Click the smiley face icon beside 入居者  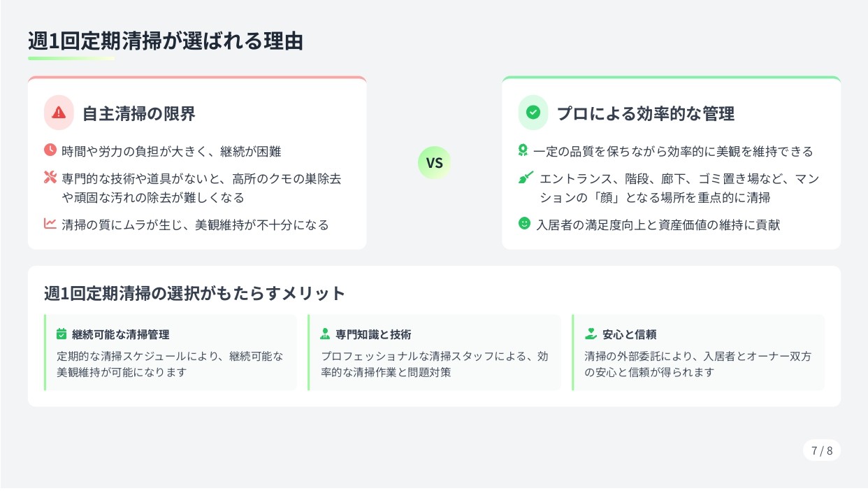point(524,224)
